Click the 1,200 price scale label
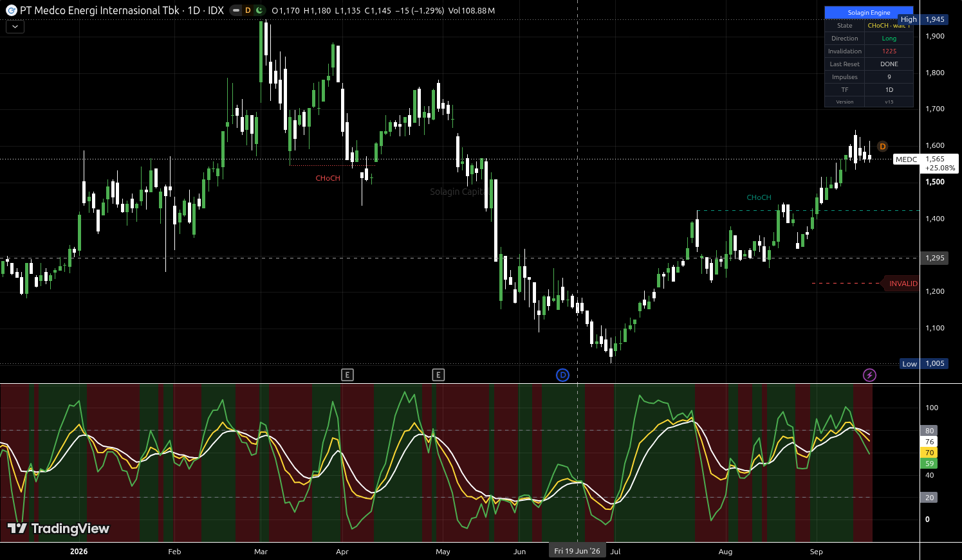 point(935,291)
